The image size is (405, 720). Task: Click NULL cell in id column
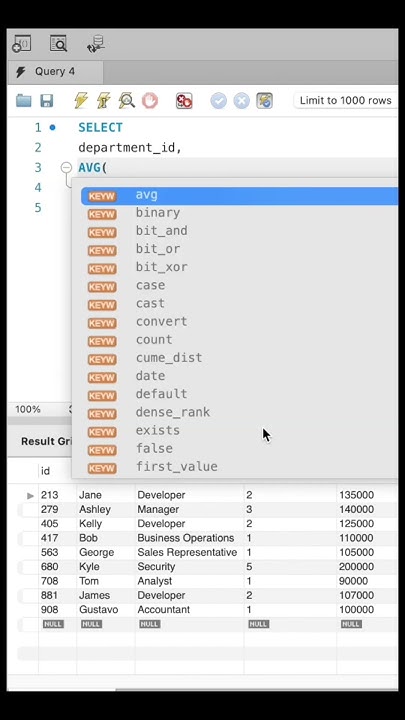pyautogui.click(x=53, y=624)
